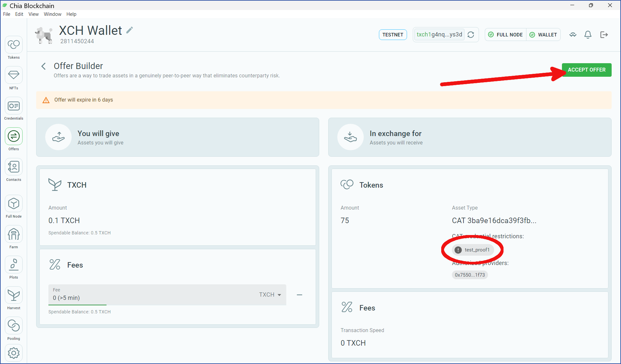This screenshot has height=364, width=621.
Task: Log out using the exit icon
Action: click(x=604, y=35)
